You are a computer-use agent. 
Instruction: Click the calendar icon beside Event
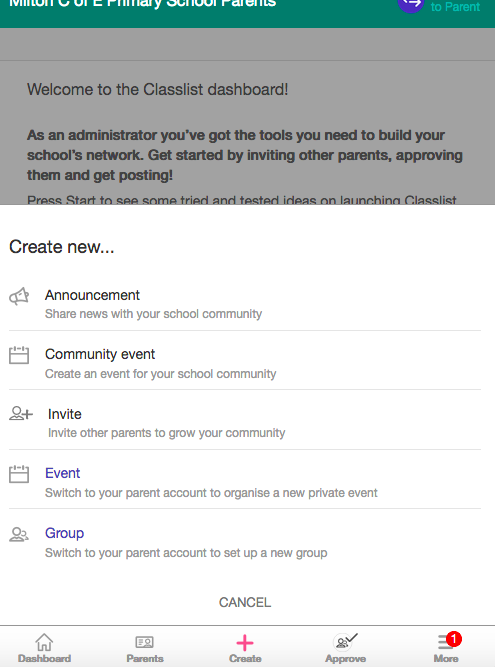point(19,474)
